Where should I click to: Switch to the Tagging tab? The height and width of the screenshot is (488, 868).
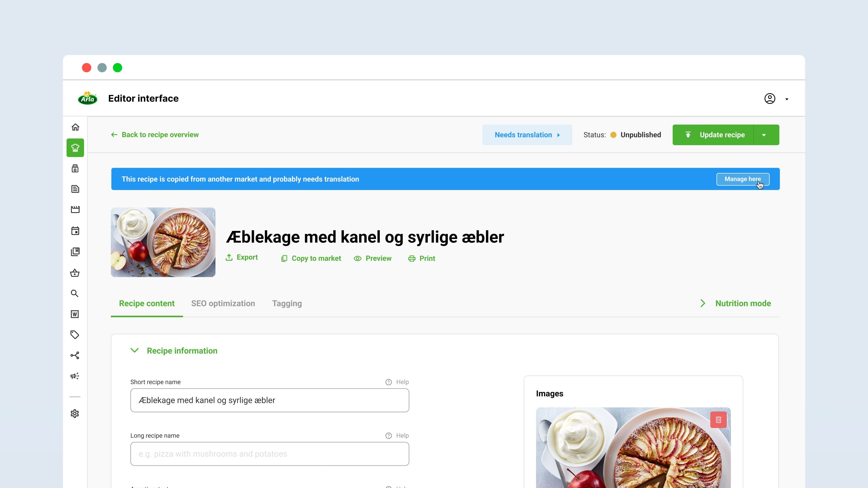tap(287, 303)
